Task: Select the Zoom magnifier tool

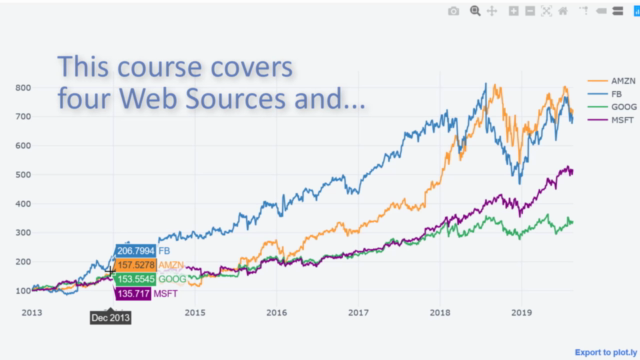Action: pyautogui.click(x=475, y=11)
